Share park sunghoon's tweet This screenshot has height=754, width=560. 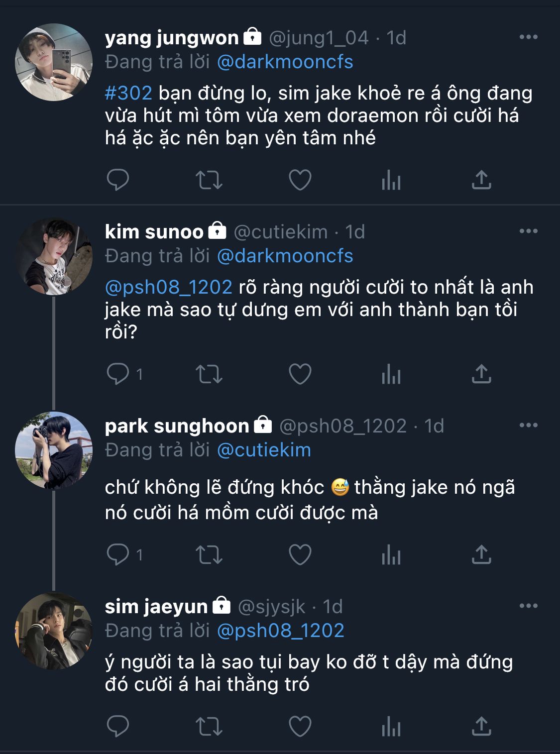(x=481, y=554)
